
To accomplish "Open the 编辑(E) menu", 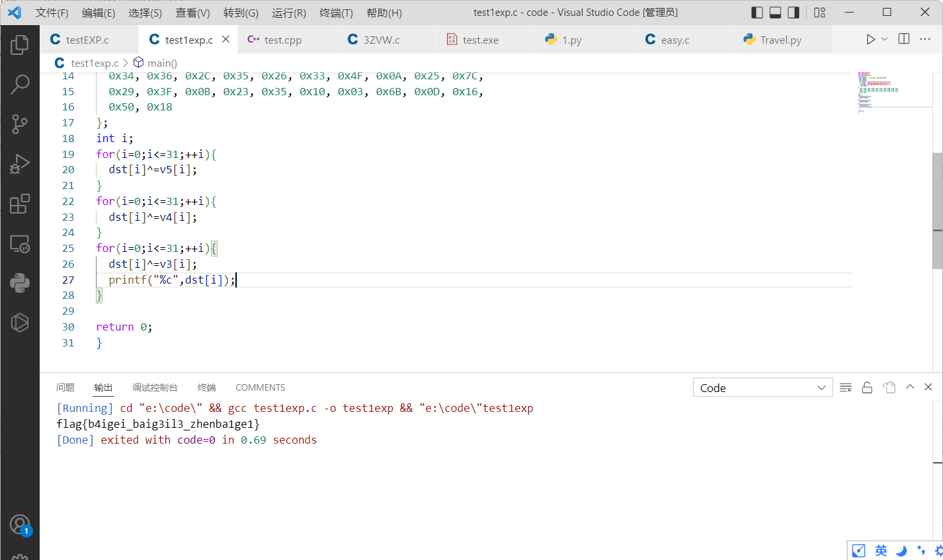I will pos(99,13).
